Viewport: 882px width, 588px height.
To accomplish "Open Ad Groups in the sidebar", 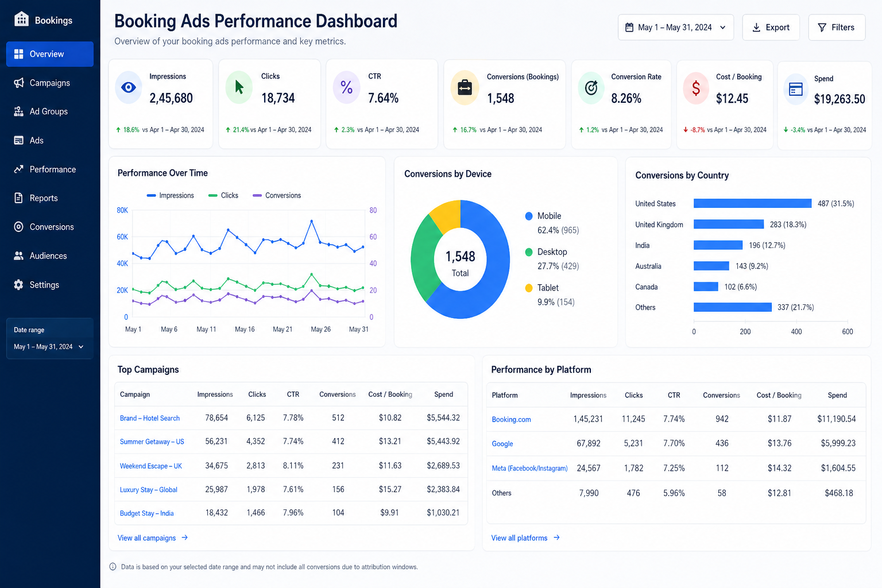I will 50,111.
